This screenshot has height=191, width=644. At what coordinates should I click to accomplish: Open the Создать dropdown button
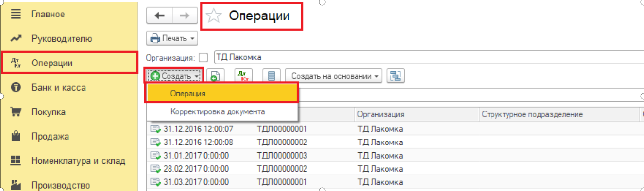coord(174,76)
